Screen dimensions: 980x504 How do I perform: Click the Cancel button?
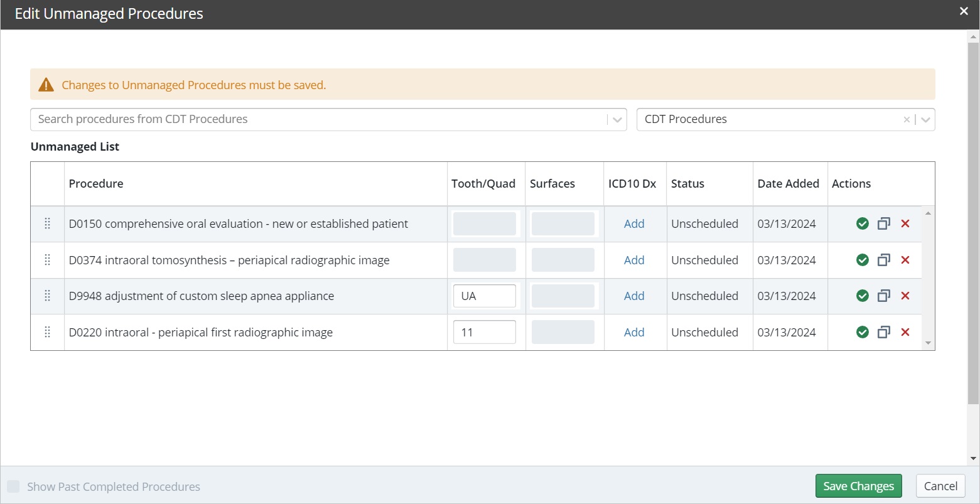940,486
